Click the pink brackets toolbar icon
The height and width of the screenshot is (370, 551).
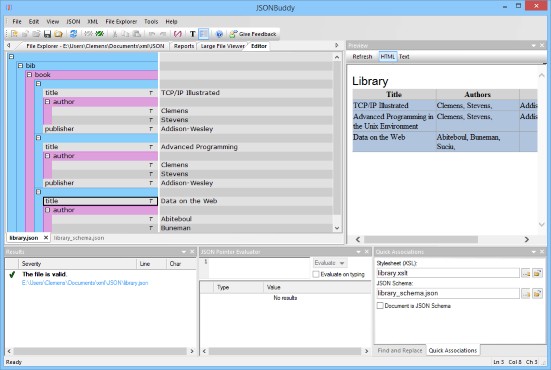[178, 34]
